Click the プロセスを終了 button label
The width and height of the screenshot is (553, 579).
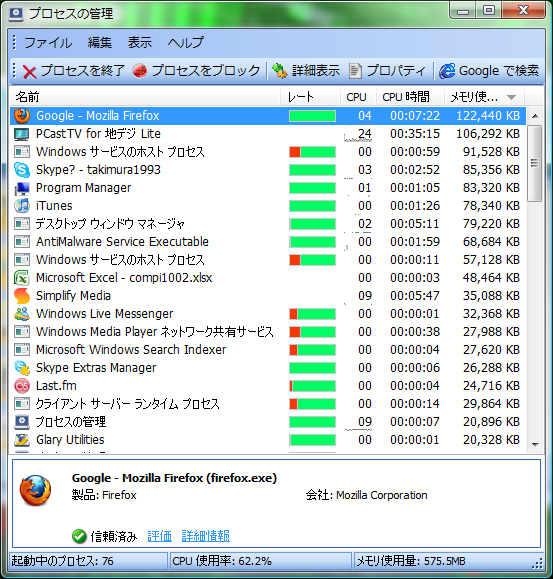click(x=83, y=71)
